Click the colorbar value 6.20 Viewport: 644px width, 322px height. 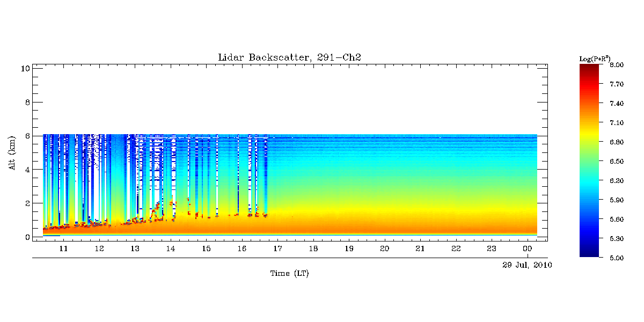click(x=616, y=181)
